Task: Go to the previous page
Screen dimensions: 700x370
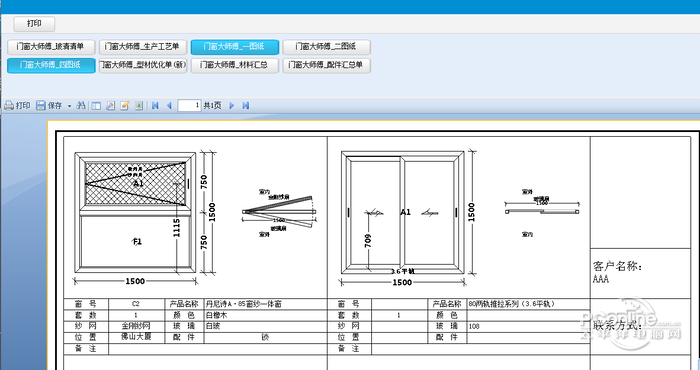Action: pos(169,106)
